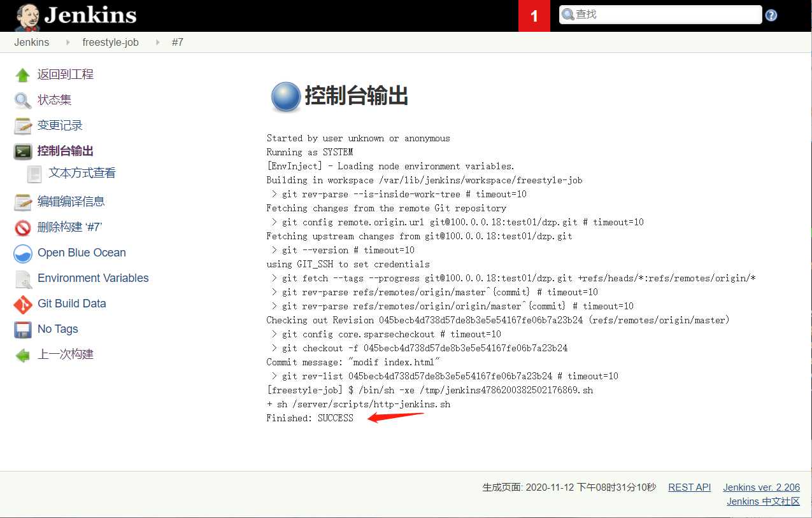Open the red notification badge showing 1
Viewport: 812px width, 518px height.
[534, 16]
